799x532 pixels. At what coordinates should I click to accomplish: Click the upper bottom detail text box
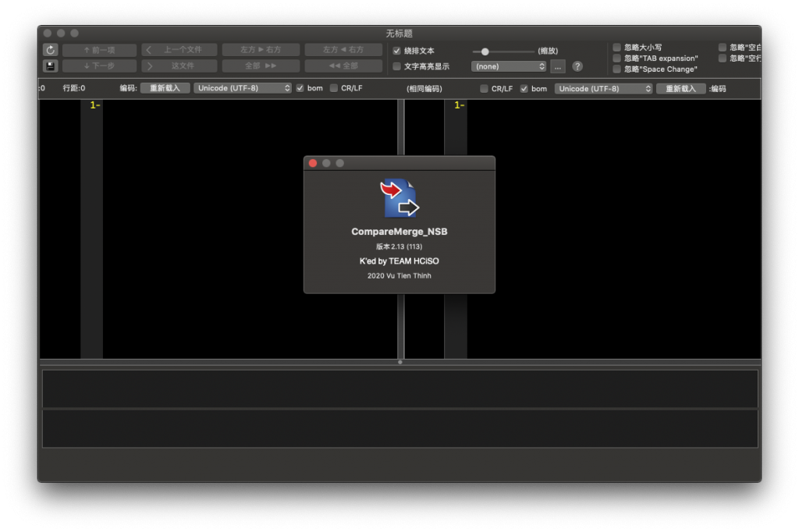pos(400,388)
